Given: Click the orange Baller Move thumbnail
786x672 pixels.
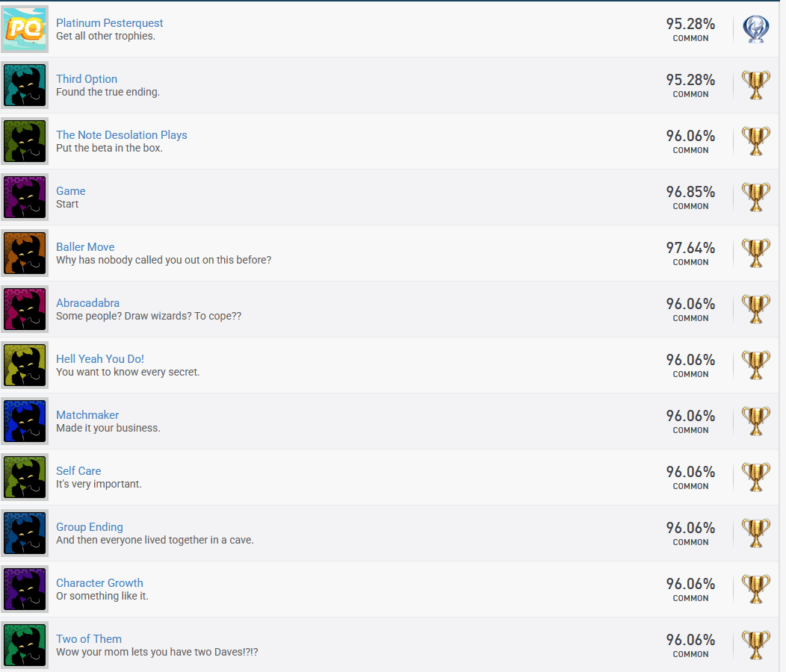Looking at the screenshot, I should (25, 253).
